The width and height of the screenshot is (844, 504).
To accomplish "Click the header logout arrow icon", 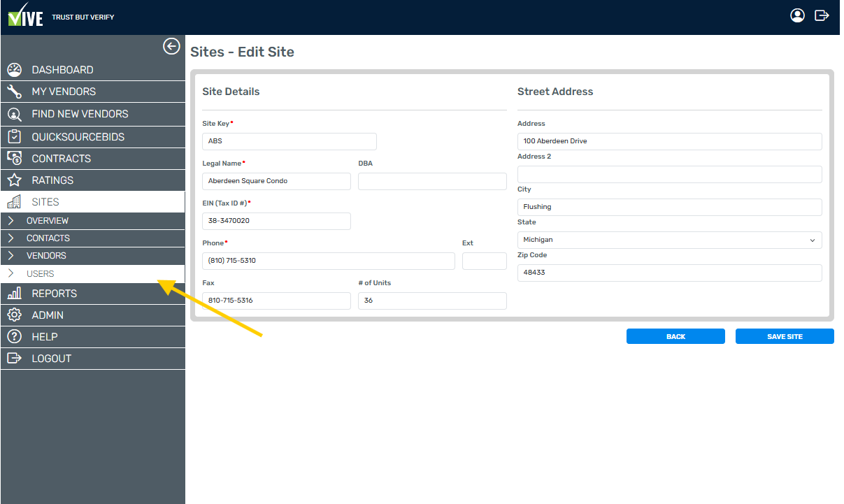I will [x=822, y=15].
